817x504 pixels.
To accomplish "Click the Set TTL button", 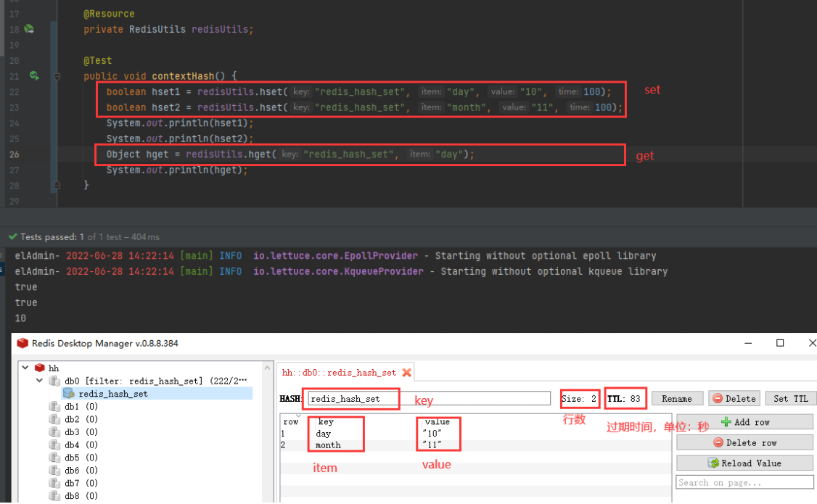I will tap(790, 398).
